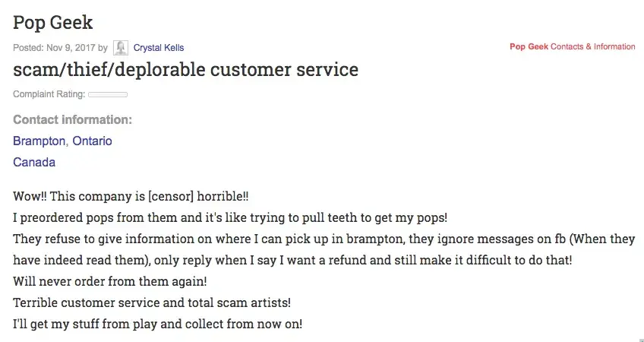The width and height of the screenshot is (644, 342).
Task: Click the Pop Geek page heading
Action: (x=53, y=23)
